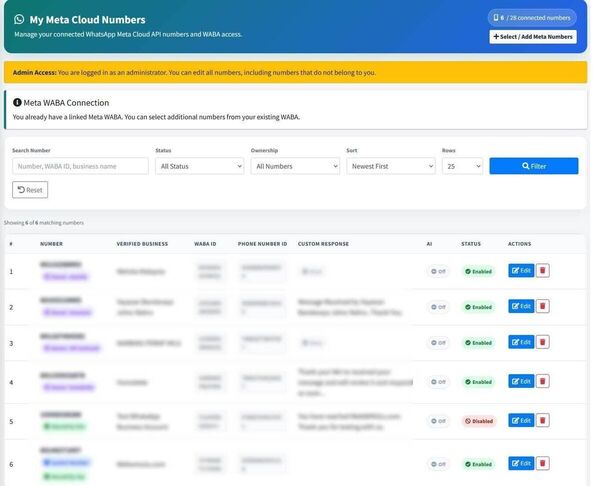The image size is (600, 486).
Task: Click the PHONE NUMBER ID column header
Action: [262, 244]
